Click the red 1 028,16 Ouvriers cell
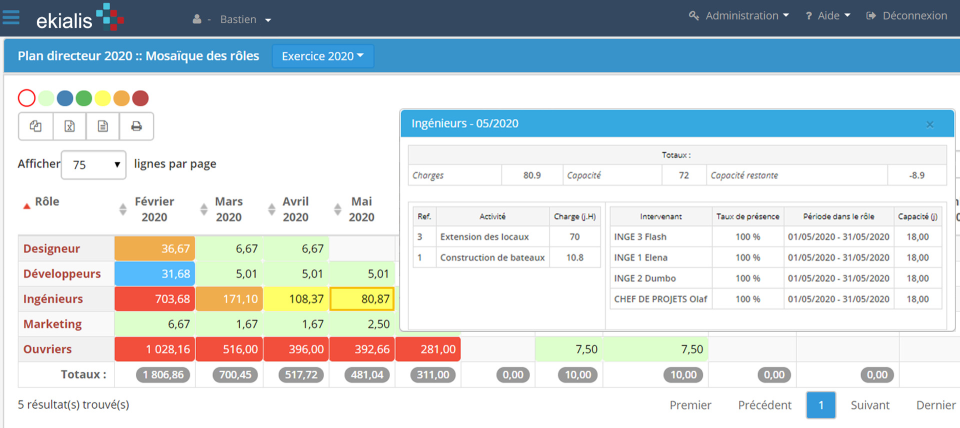 click(155, 350)
